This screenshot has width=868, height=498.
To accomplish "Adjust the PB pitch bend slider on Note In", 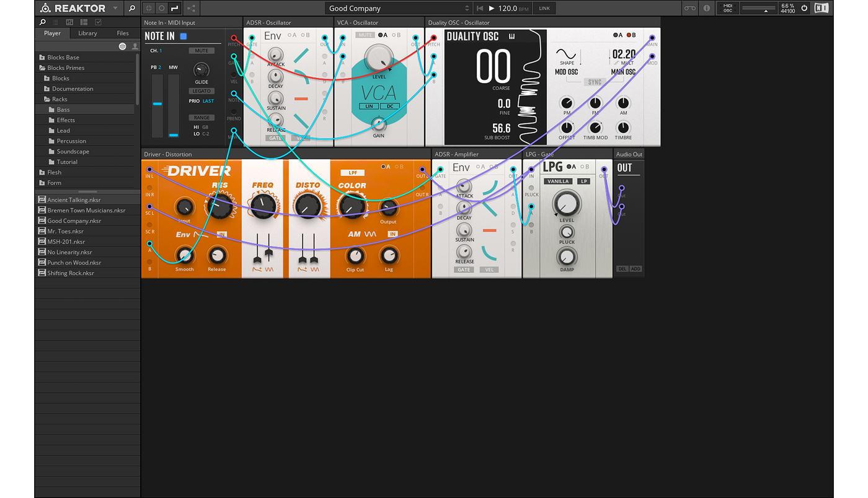I will (x=157, y=105).
